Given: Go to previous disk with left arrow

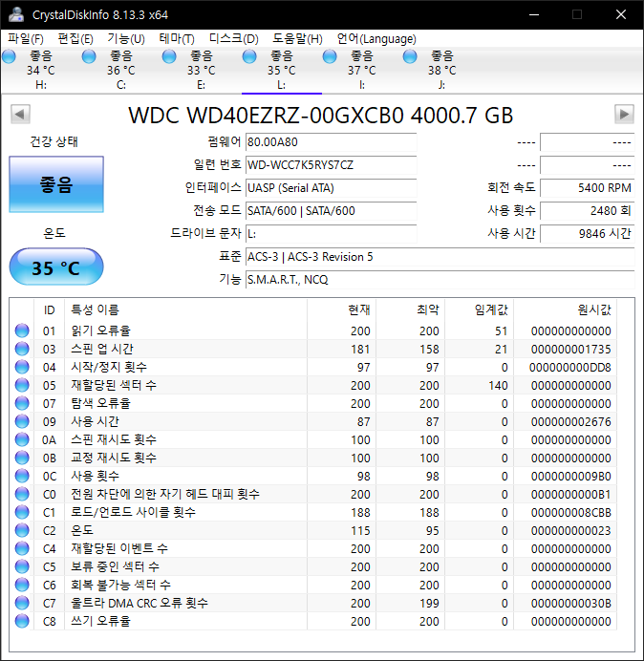Looking at the screenshot, I should (x=20, y=114).
